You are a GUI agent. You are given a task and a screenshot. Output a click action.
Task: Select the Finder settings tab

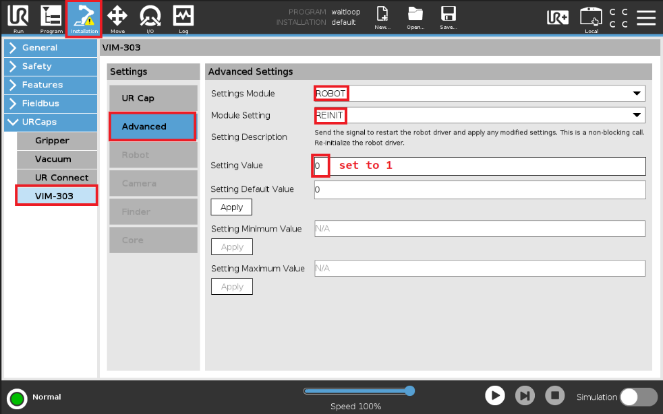coord(153,212)
